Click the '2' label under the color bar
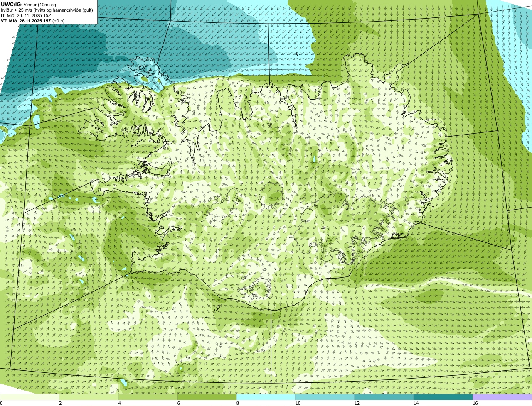Viewport: 532px width, 406px height. click(x=60, y=403)
